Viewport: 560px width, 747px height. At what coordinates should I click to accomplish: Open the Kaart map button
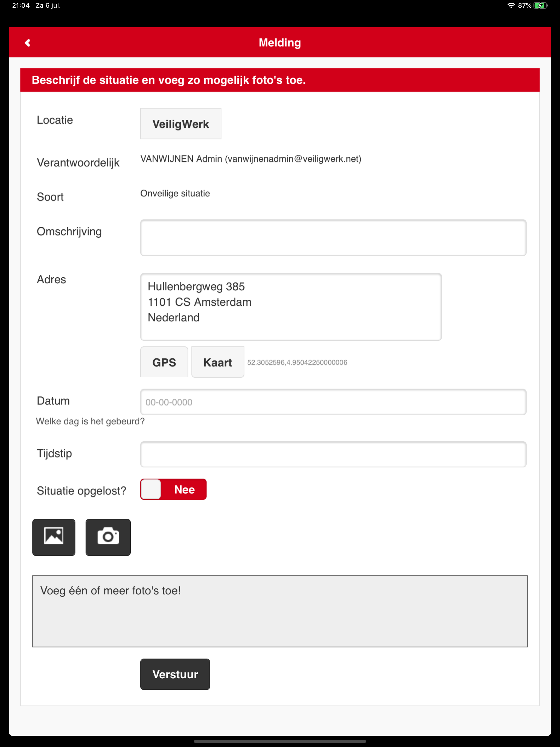click(217, 362)
